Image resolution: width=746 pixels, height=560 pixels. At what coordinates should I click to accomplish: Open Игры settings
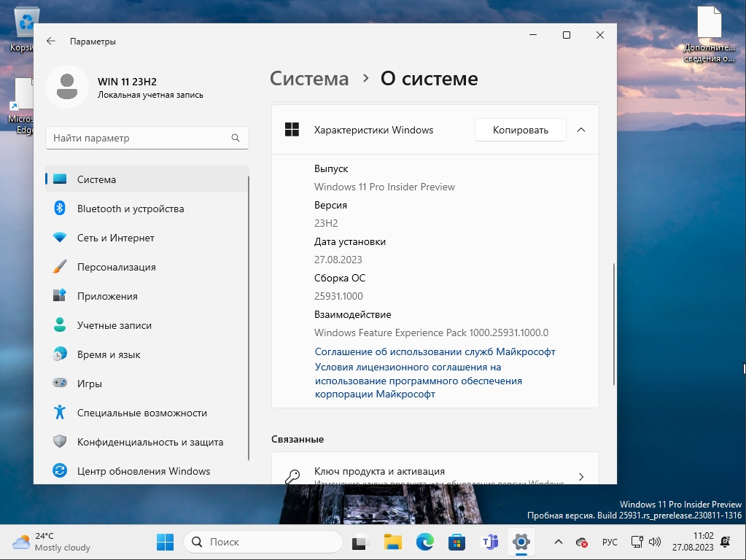(x=147, y=384)
